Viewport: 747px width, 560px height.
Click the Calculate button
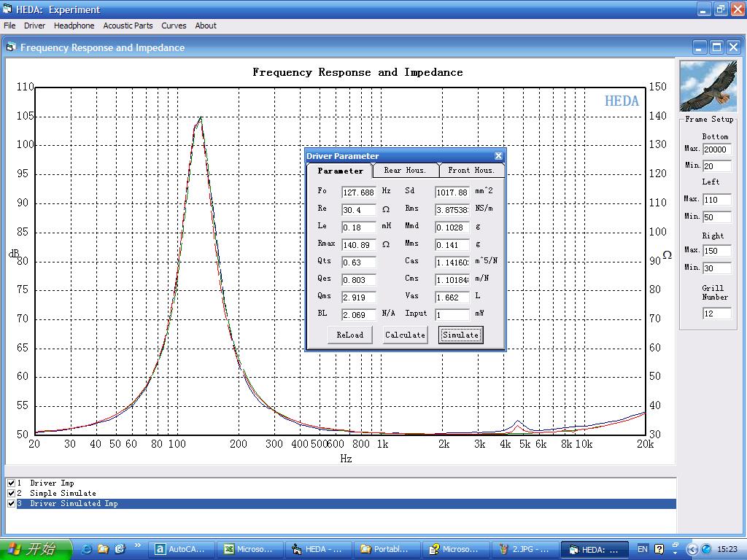click(x=405, y=335)
